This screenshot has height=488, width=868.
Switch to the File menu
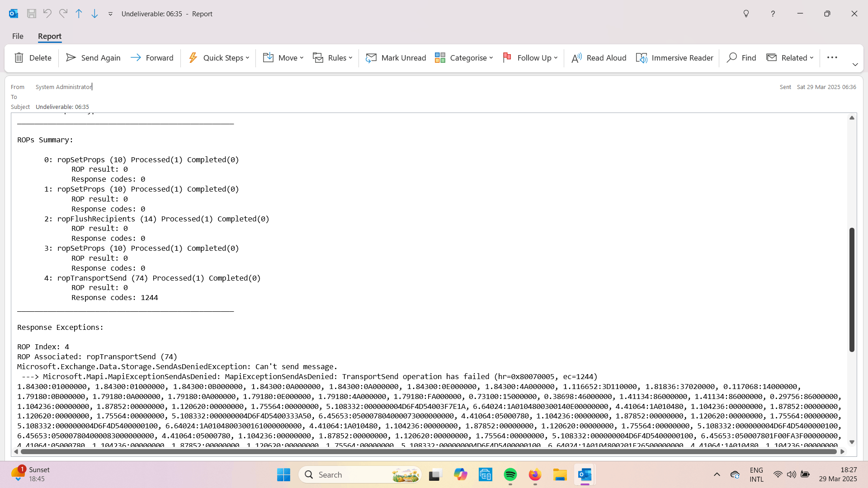[18, 36]
